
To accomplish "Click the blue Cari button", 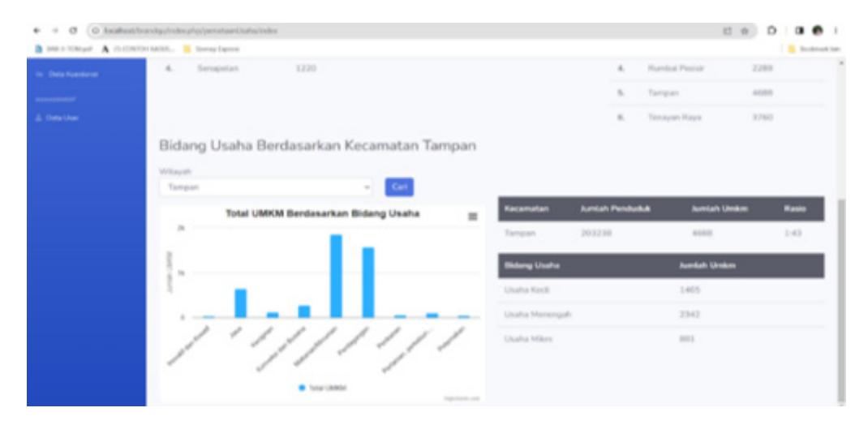I will (399, 187).
